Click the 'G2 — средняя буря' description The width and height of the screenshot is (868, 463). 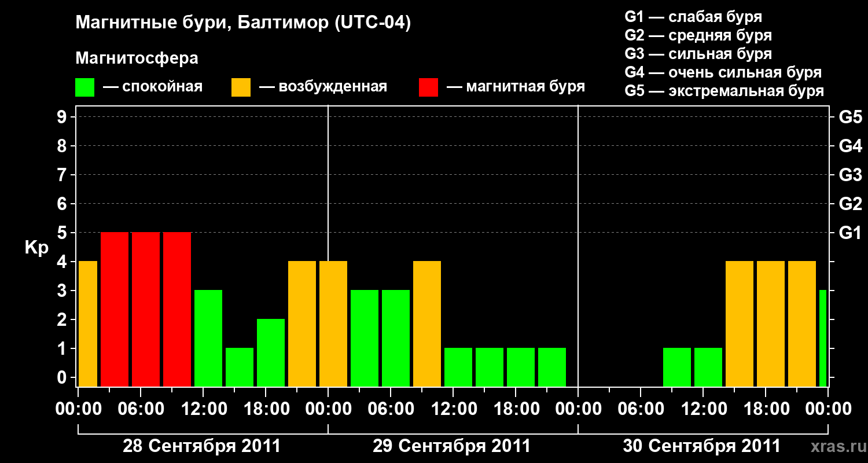pos(698,35)
